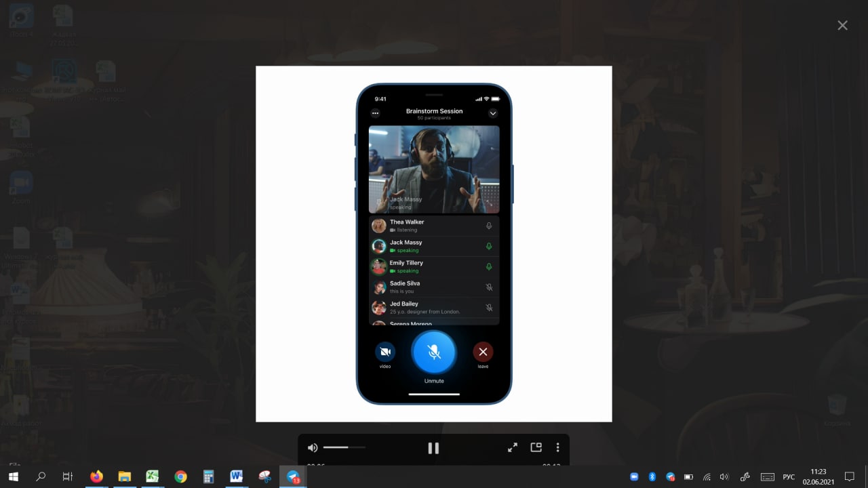Pause the playing video
Viewport: 868px width, 488px height.
(x=433, y=447)
